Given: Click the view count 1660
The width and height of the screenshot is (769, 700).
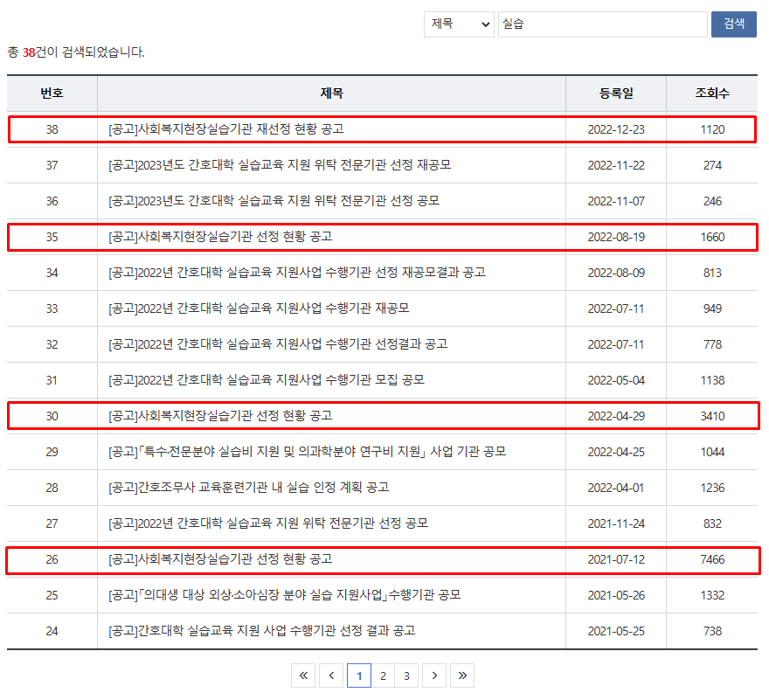Looking at the screenshot, I should click(712, 237).
